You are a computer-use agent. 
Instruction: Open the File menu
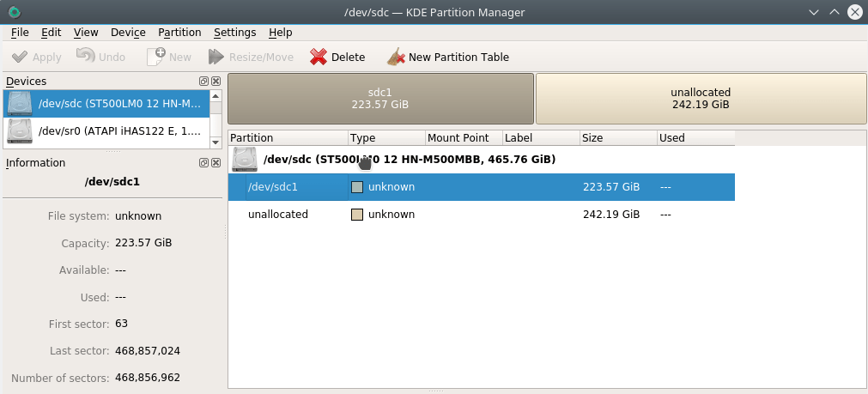[x=20, y=32]
